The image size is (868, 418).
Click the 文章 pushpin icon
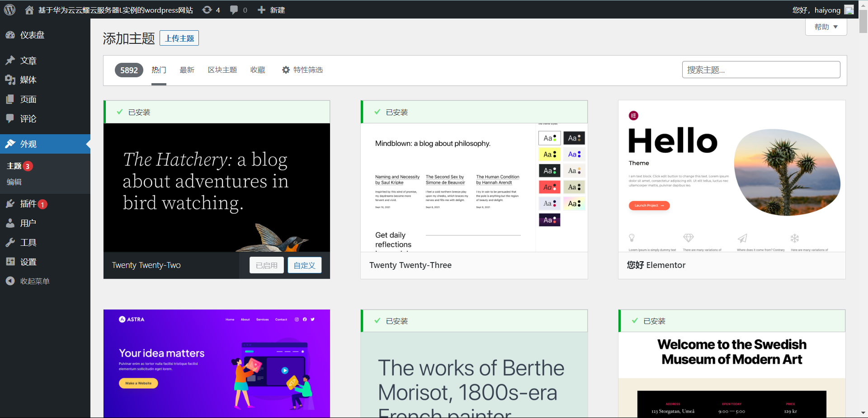coord(10,60)
